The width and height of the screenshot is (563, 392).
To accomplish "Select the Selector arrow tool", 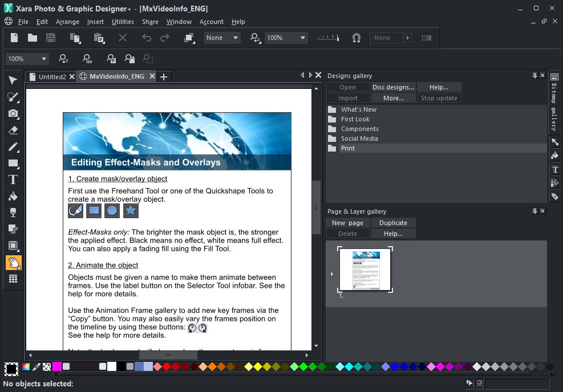I will (x=13, y=80).
